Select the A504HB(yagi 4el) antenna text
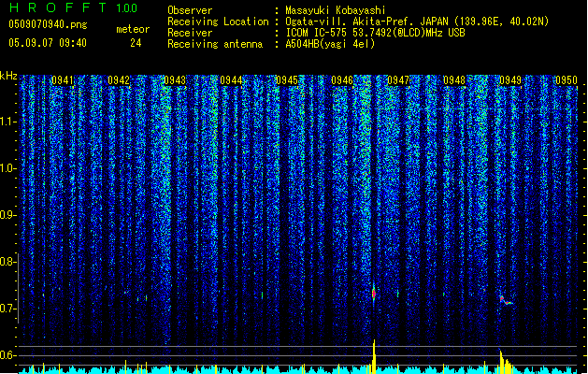 point(330,44)
